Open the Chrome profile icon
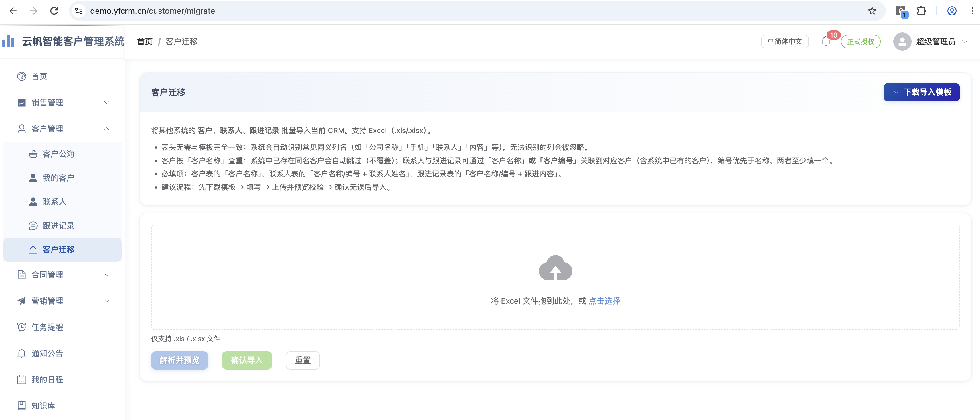Screen dimensions: 980x420 pos(952,11)
